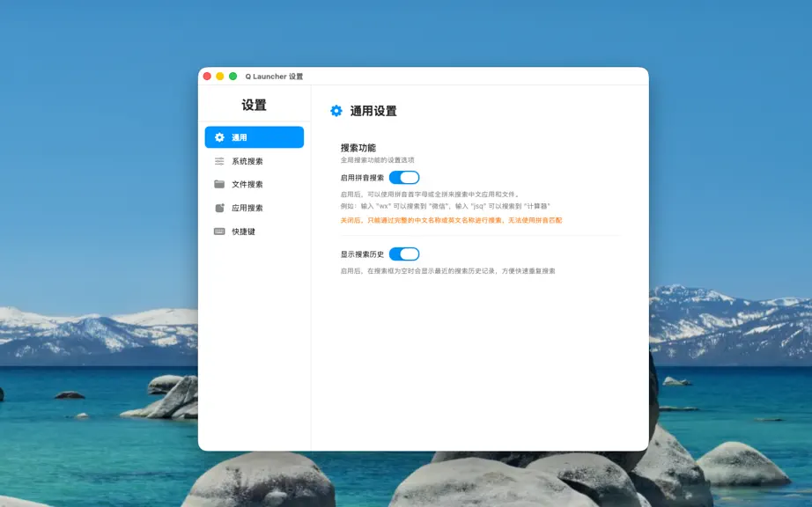Image resolution: width=812 pixels, height=507 pixels.
Task: Open the 系统搜索 settings section
Action: tap(255, 161)
